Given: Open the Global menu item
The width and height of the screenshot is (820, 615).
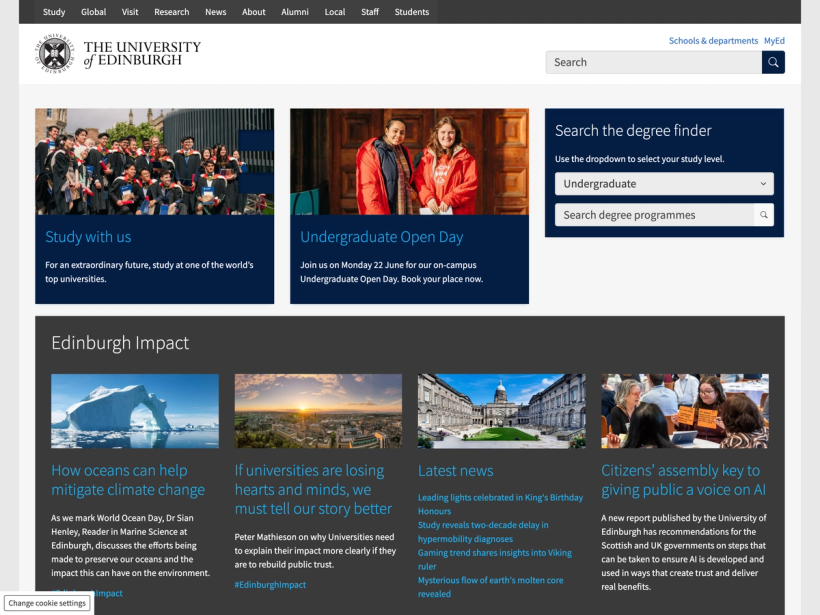Looking at the screenshot, I should pyautogui.click(x=94, y=12).
